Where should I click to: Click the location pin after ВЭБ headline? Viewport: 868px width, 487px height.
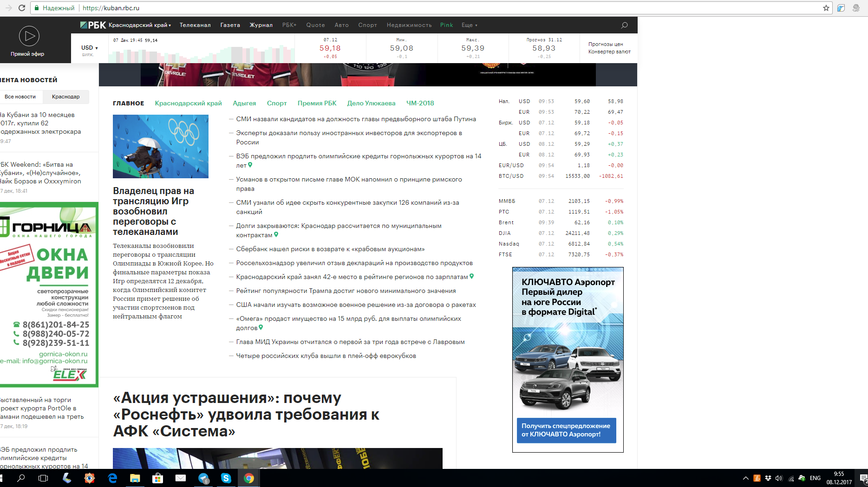coord(250,165)
